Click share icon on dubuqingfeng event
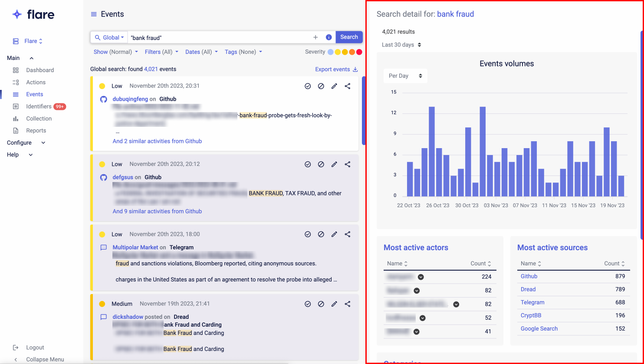644x364 pixels. pos(347,86)
